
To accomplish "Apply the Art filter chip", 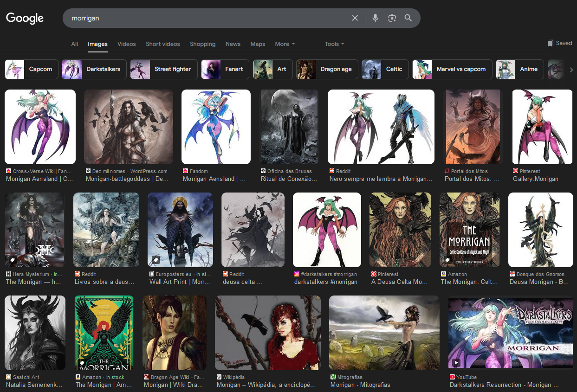I will click(x=273, y=69).
